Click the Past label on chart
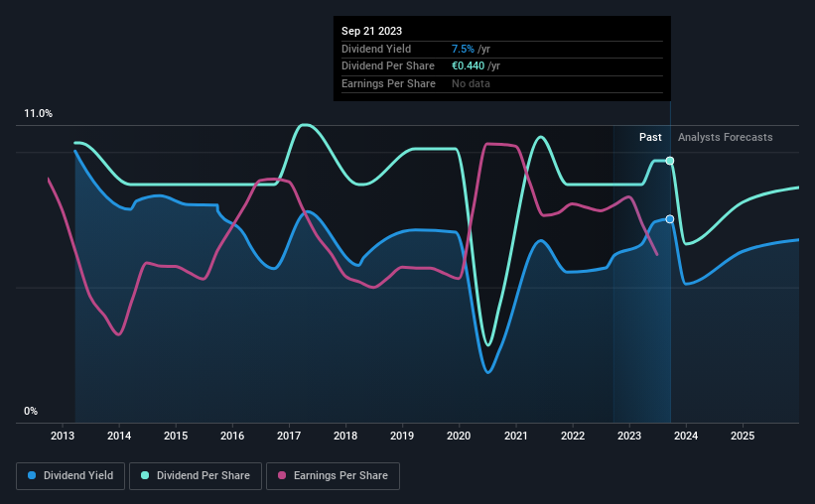 point(650,137)
